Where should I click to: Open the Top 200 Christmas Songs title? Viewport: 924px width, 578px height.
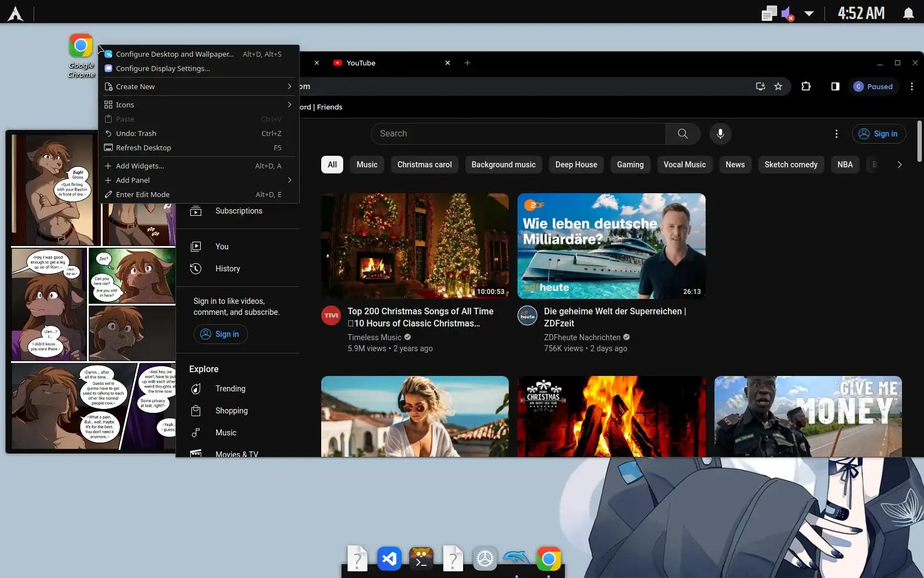coord(421,317)
